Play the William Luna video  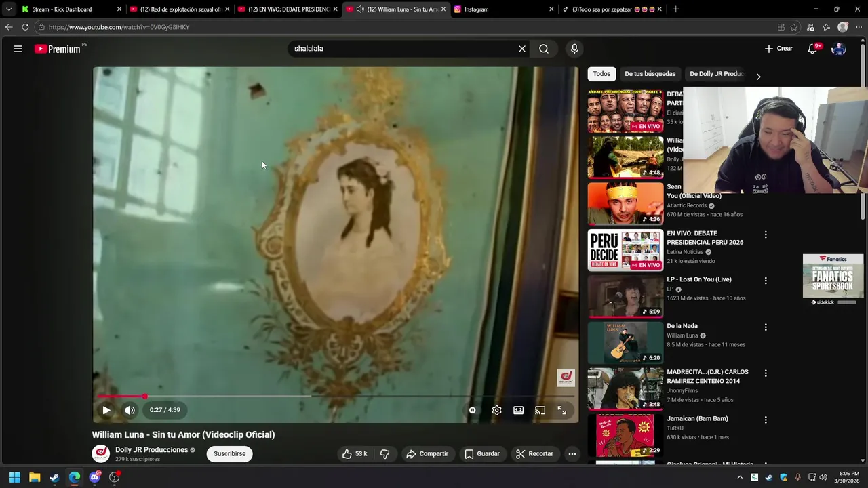[x=106, y=410]
